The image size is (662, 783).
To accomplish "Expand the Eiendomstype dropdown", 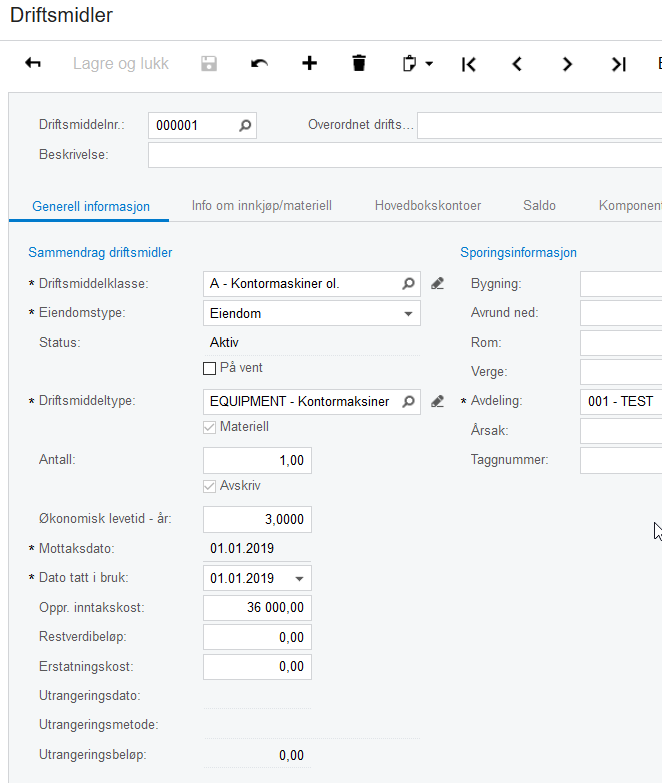I will coord(408,314).
